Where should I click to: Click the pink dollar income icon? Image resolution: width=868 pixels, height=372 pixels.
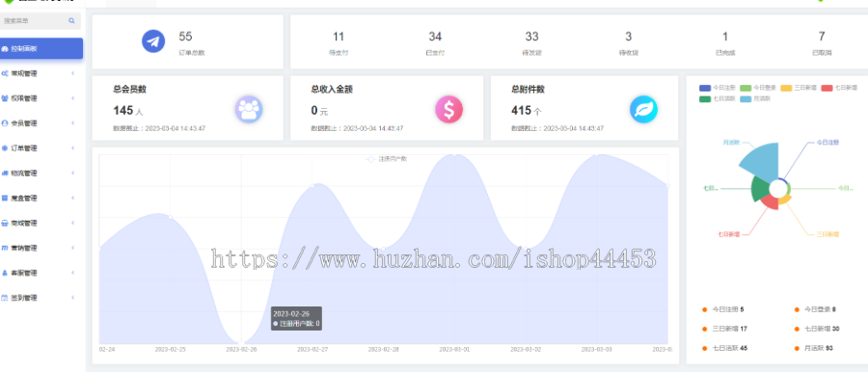pos(448,110)
